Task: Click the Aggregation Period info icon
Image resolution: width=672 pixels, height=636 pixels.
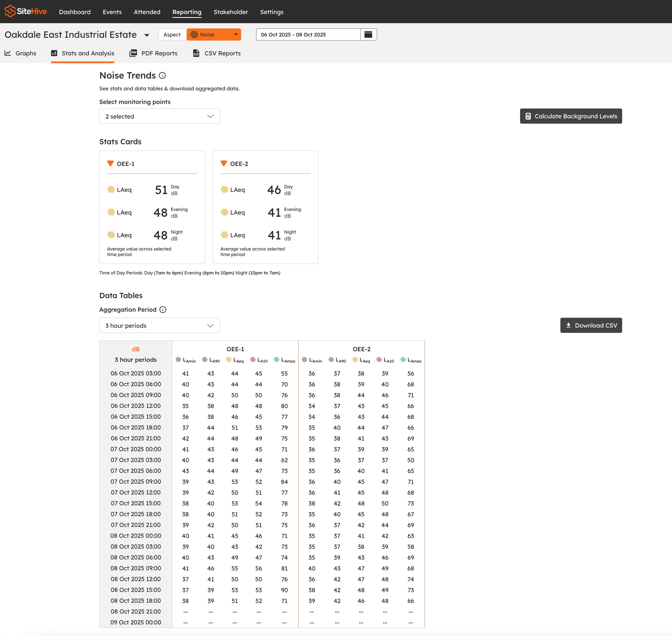Action: (163, 309)
